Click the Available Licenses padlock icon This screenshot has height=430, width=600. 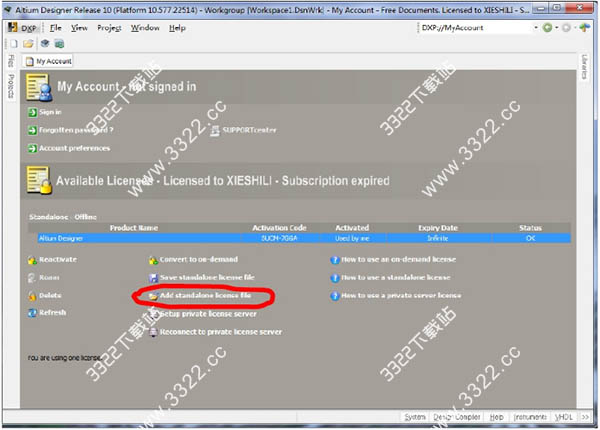point(39,181)
